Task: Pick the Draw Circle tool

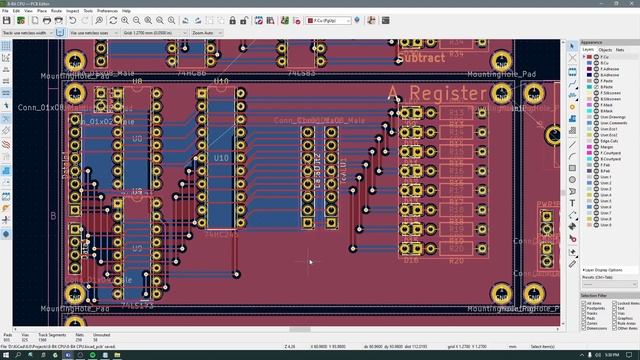Action: tap(572, 180)
